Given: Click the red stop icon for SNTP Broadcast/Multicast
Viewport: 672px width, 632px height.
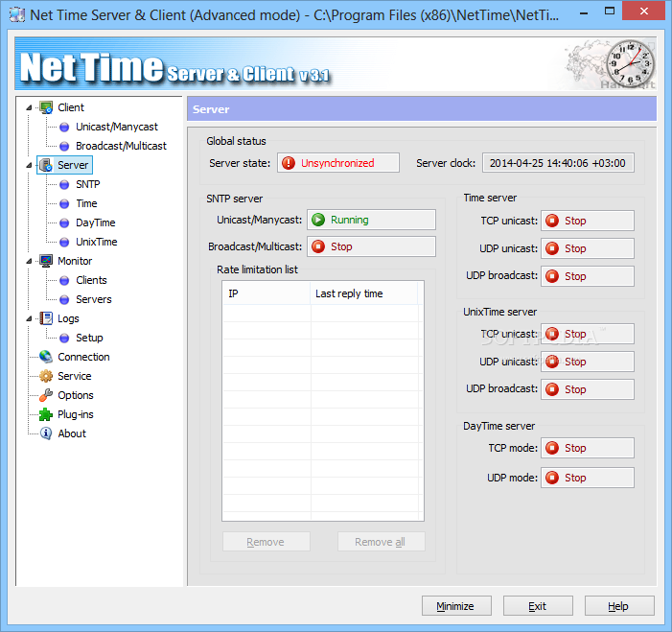Looking at the screenshot, I should tap(318, 246).
